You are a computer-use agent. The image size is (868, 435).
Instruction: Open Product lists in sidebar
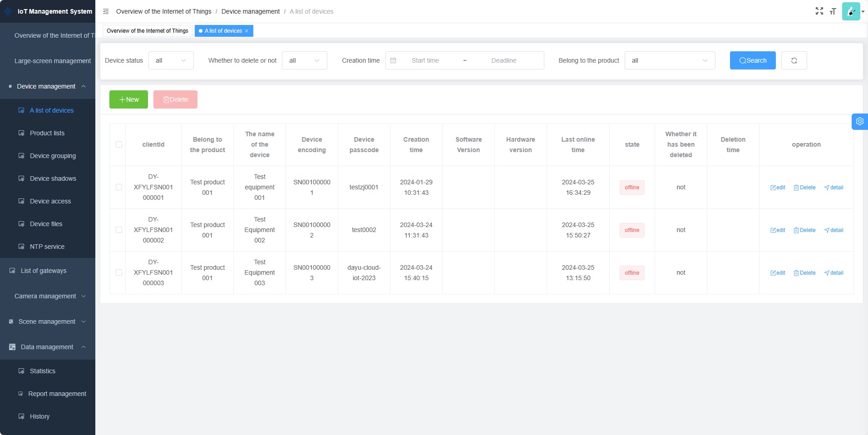(x=47, y=133)
